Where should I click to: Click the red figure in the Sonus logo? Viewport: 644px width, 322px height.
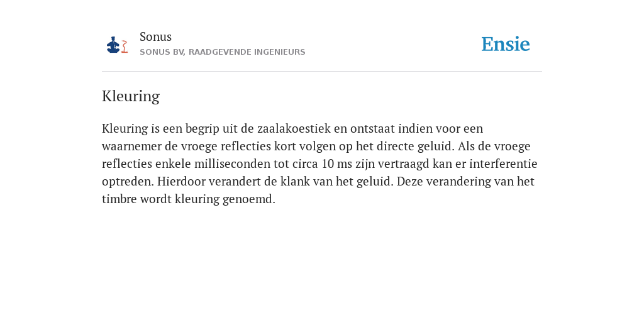point(125,47)
